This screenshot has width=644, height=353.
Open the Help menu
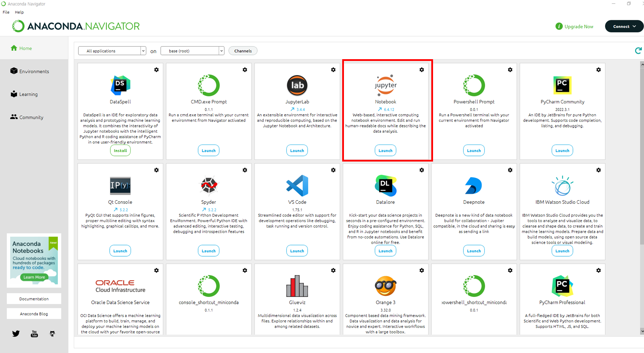19,12
